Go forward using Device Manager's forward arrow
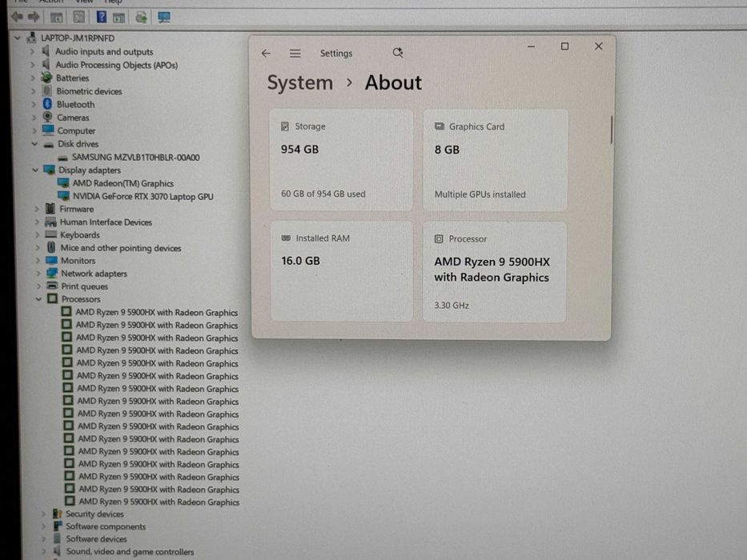 point(34,18)
